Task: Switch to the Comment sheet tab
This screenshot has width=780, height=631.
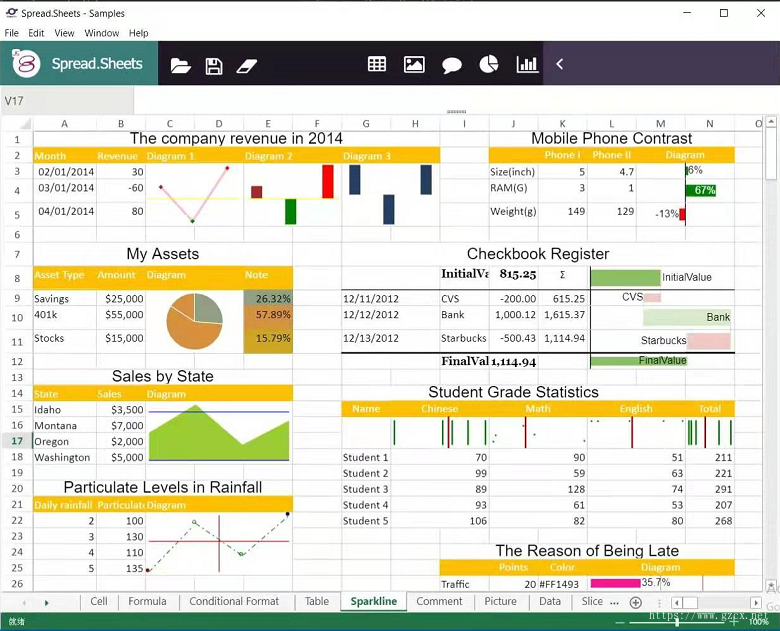Action: click(439, 601)
